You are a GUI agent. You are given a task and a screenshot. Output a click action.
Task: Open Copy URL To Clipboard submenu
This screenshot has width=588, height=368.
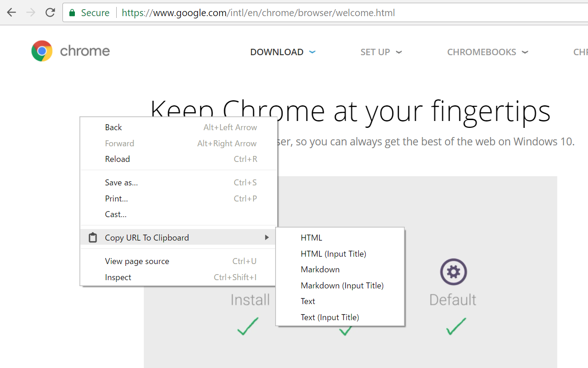coord(179,237)
